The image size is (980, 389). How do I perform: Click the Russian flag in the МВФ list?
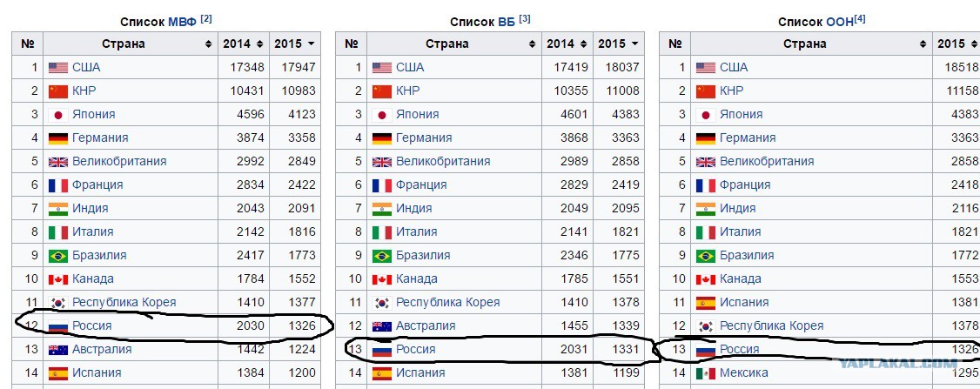58,326
